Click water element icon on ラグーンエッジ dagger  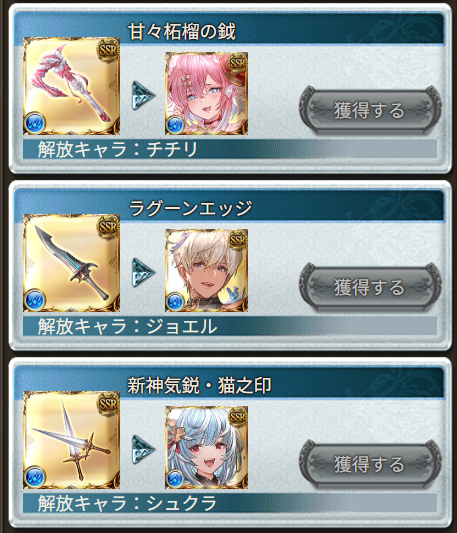[x=35, y=299]
